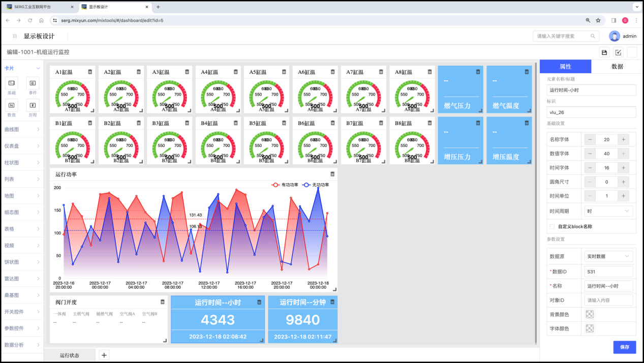Switch to the 数据 tab

617,67
